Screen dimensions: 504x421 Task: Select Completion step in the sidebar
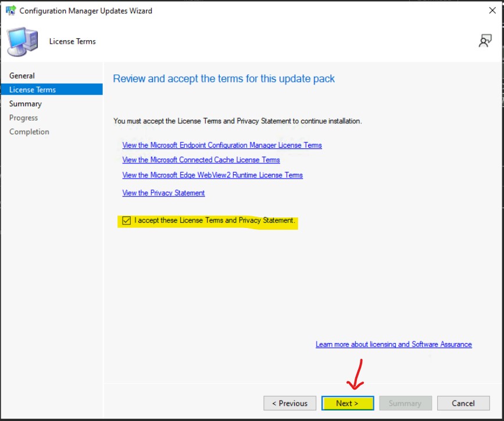[x=29, y=131]
